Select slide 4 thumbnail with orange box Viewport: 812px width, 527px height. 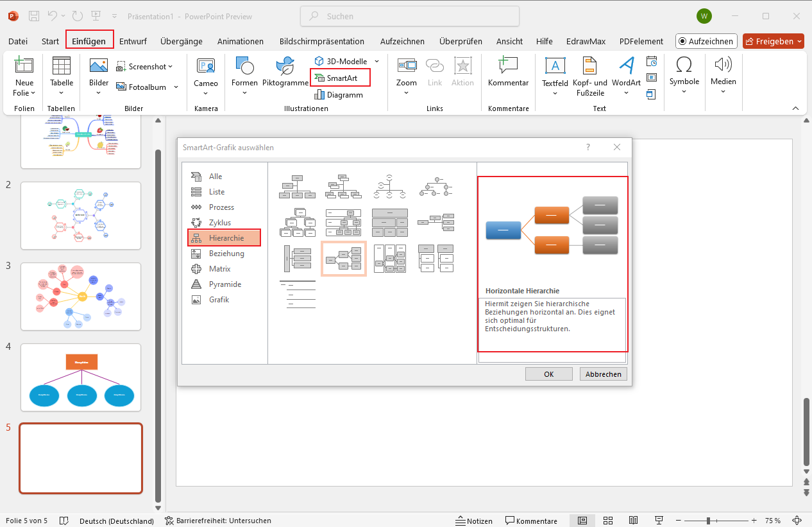pyautogui.click(x=81, y=377)
